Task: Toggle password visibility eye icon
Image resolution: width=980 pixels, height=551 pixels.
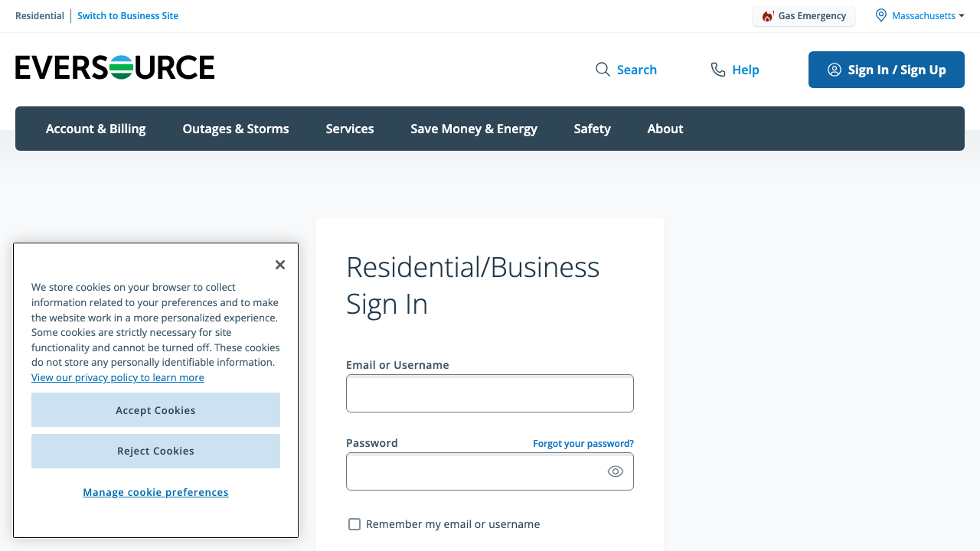Action: tap(616, 471)
